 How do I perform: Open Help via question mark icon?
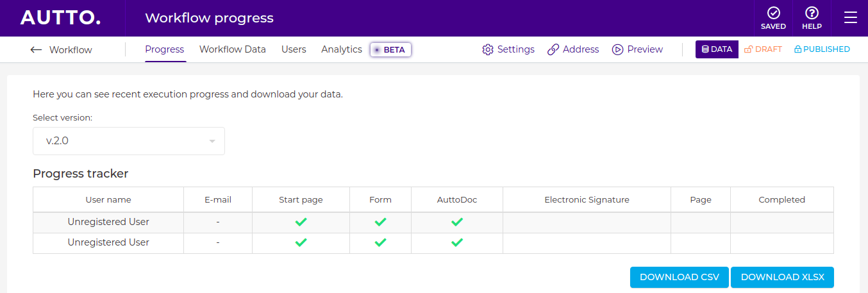point(812,13)
